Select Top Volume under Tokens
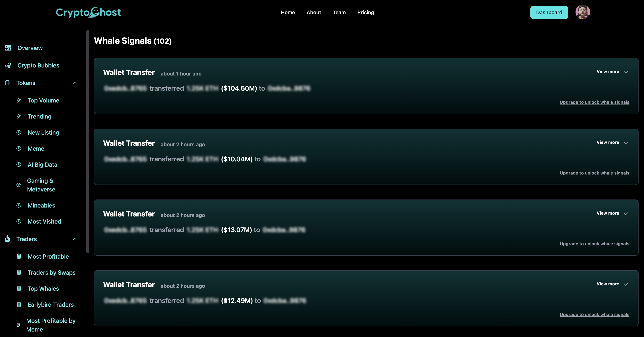The width and height of the screenshot is (644, 337). pyautogui.click(x=44, y=100)
